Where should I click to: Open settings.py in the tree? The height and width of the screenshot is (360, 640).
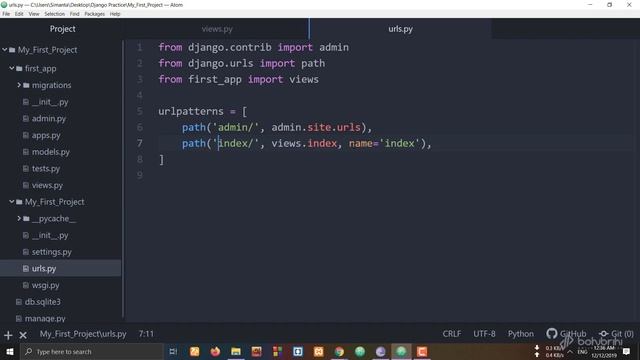51,252
